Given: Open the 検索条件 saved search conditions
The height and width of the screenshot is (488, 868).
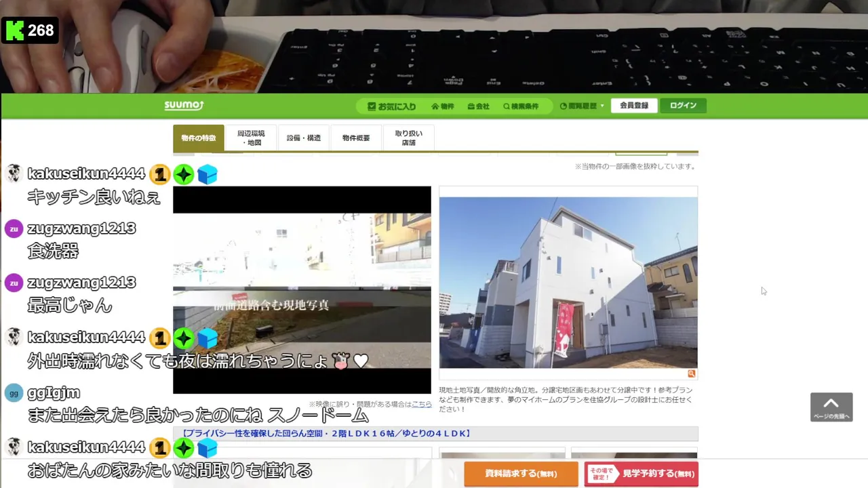Looking at the screenshot, I should point(521,106).
